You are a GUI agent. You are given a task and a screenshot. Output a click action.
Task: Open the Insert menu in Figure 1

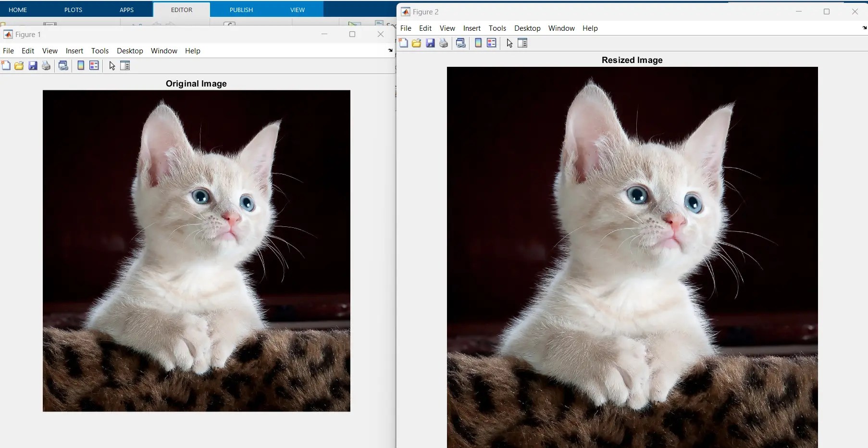74,51
